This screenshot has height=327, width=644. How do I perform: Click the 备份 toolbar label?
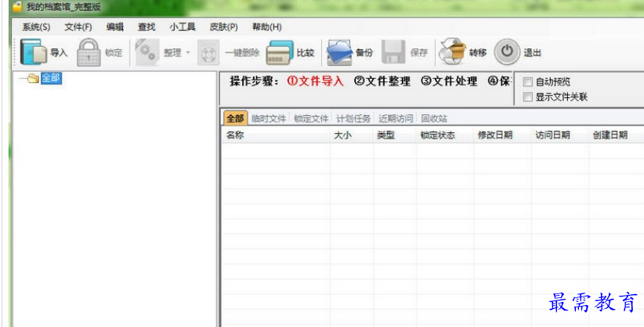pos(364,52)
